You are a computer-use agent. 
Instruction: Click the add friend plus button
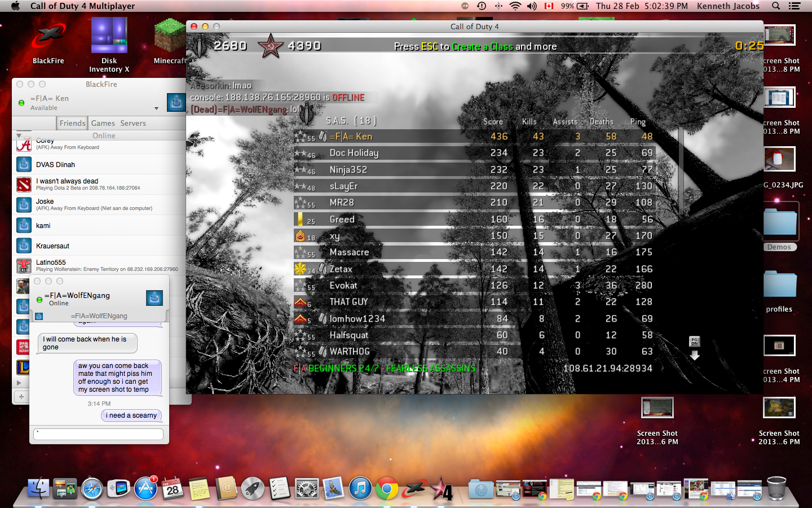(x=21, y=397)
